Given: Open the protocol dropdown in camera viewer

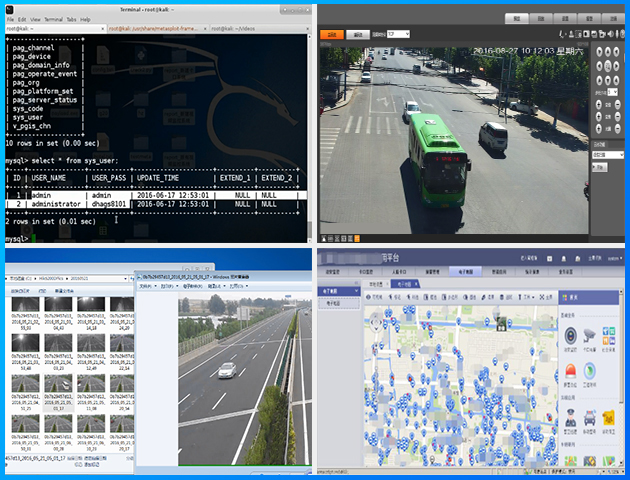Looking at the screenshot, I should (398, 34).
